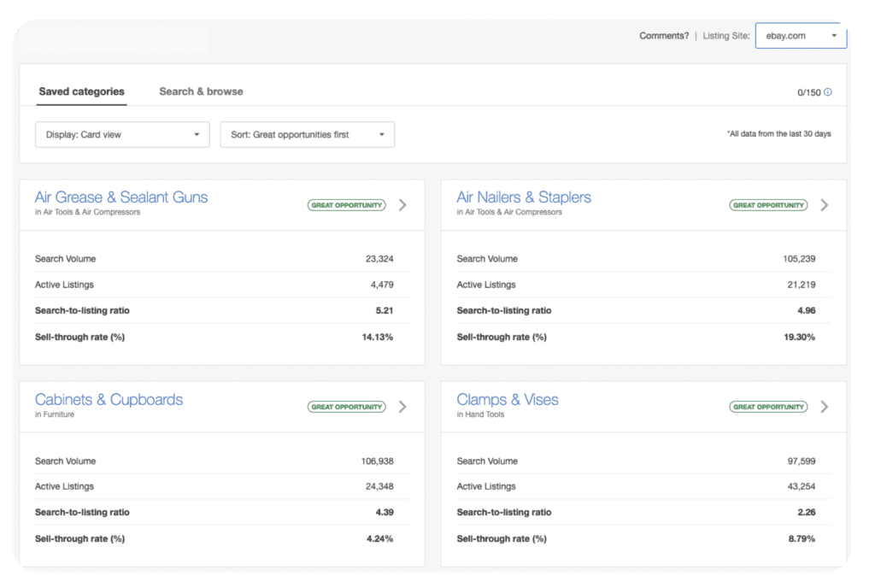Click the Great Opportunity badge on Cabinets card
Image resolution: width=875 pixels, height=588 pixels.
click(x=346, y=407)
